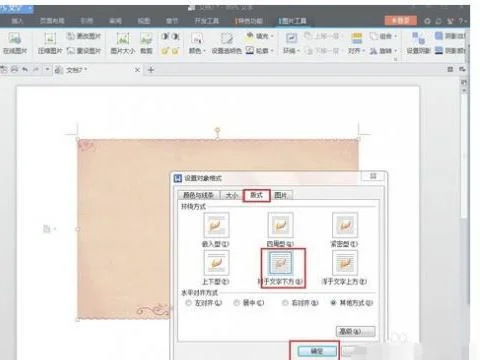Close the 设置对象格式 dialog
The height and width of the screenshot is (360, 480).
tap(373, 176)
